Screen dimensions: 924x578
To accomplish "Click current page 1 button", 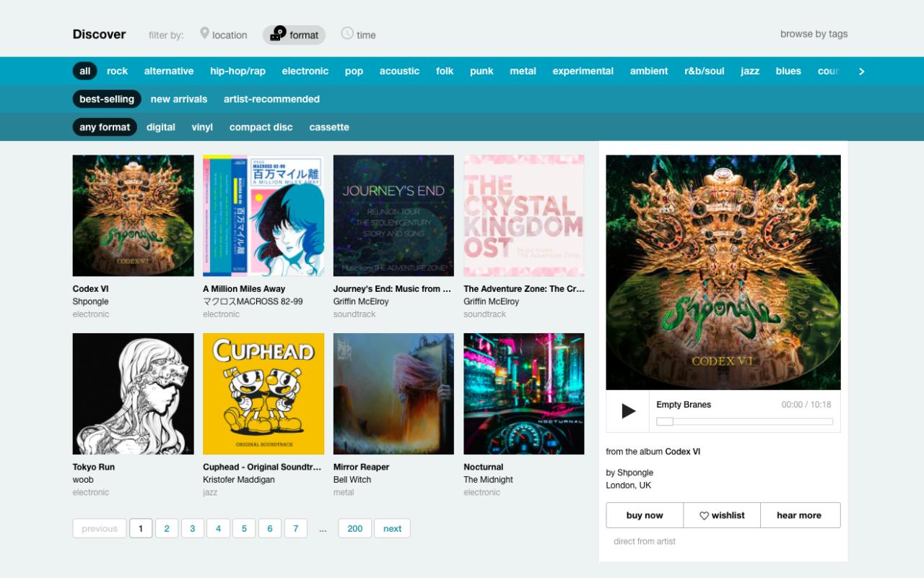I will (x=141, y=529).
